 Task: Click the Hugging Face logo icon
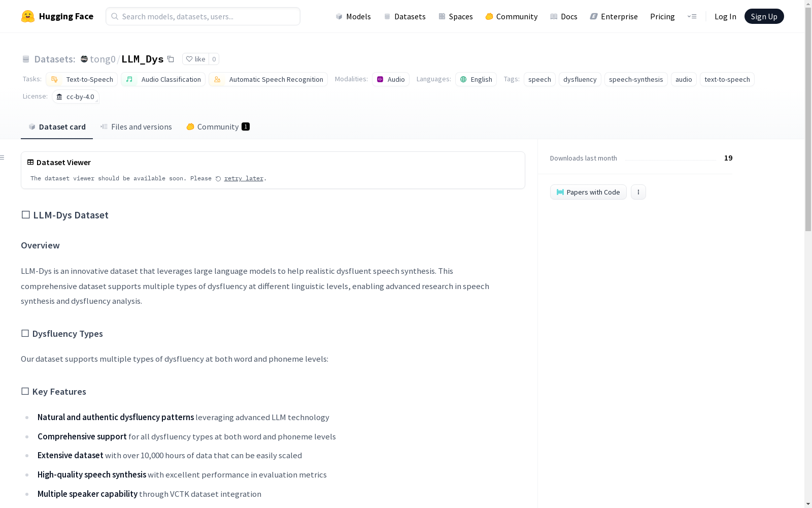point(28,16)
